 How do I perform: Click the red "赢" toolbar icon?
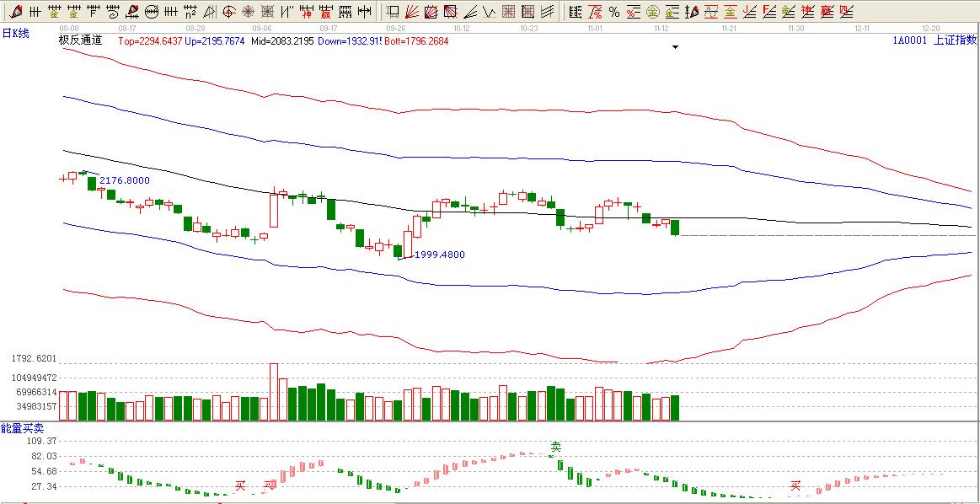(x=325, y=12)
